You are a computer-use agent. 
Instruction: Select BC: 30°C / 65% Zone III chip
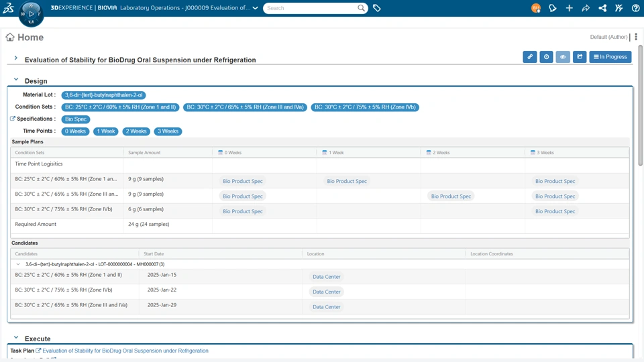click(x=246, y=107)
